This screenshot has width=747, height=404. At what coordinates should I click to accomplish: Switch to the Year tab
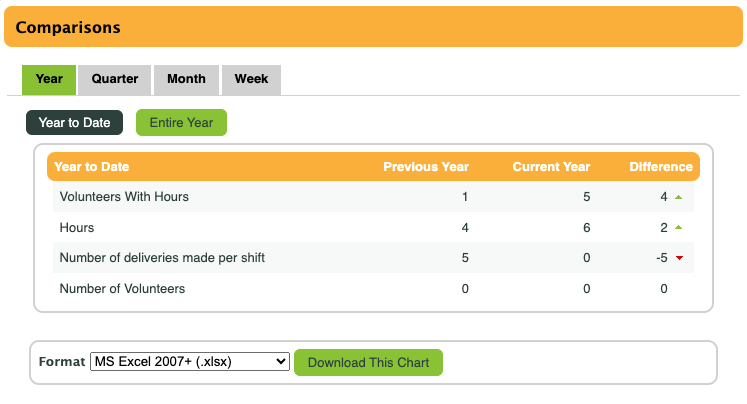[x=49, y=79]
